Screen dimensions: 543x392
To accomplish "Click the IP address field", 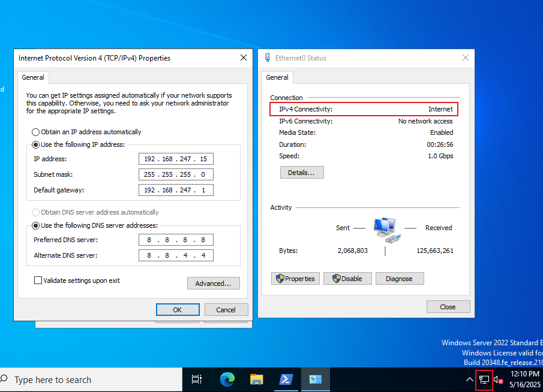I will tap(176, 159).
